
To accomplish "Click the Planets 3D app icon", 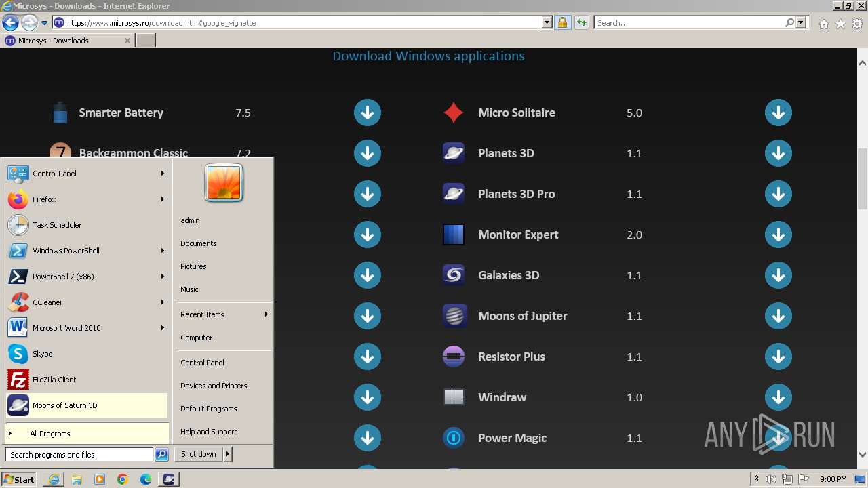I will click(454, 153).
